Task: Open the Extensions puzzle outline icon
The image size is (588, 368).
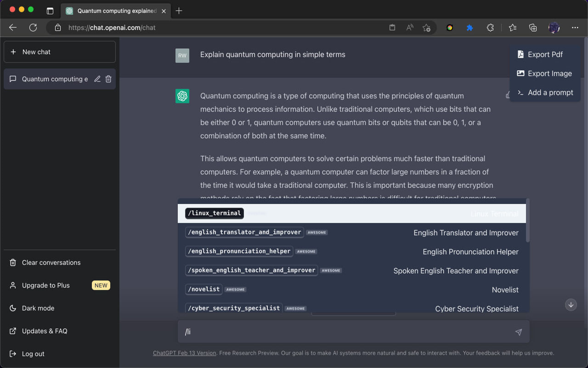Action: (x=490, y=28)
